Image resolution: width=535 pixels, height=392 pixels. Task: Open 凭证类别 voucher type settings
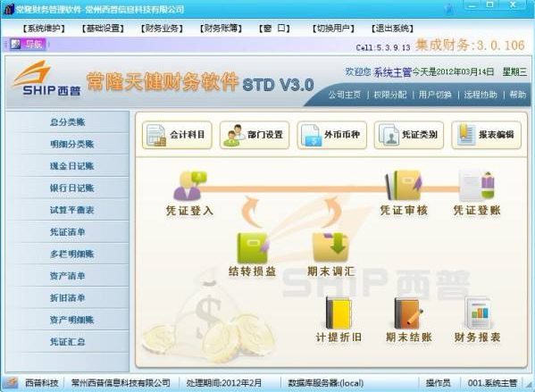409,135
